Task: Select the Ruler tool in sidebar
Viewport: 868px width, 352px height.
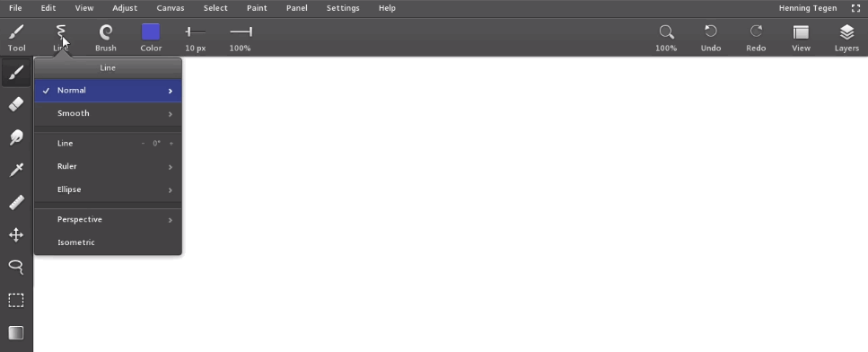Action: [x=16, y=202]
